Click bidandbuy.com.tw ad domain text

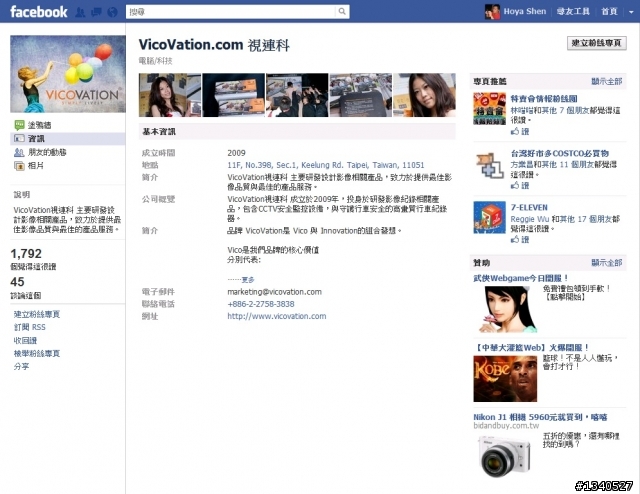pos(506,425)
